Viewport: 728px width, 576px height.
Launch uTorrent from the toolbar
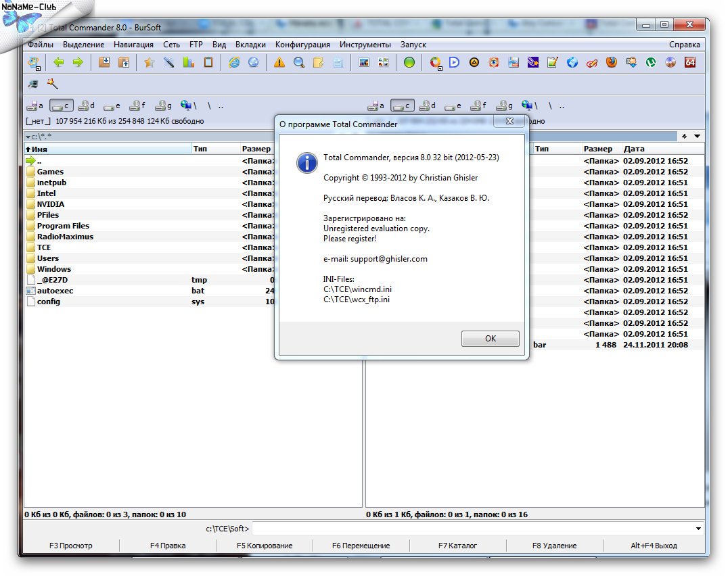tap(651, 63)
